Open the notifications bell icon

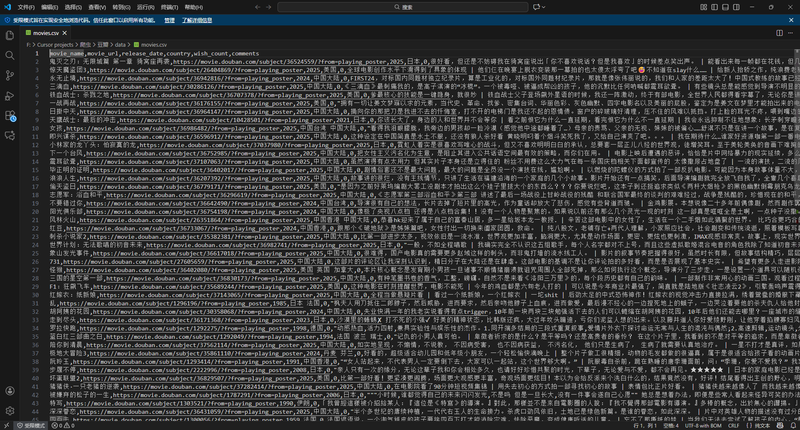pos(791,425)
